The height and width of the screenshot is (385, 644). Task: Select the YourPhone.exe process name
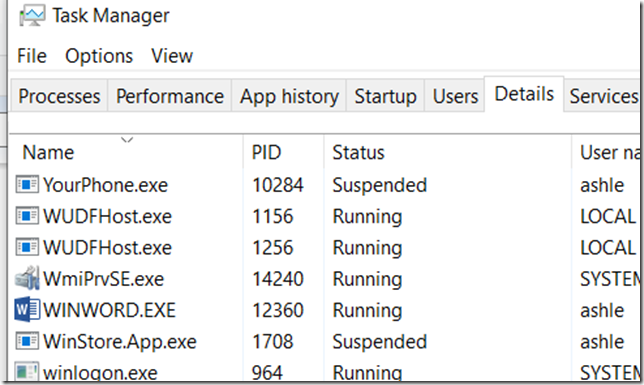(106, 185)
